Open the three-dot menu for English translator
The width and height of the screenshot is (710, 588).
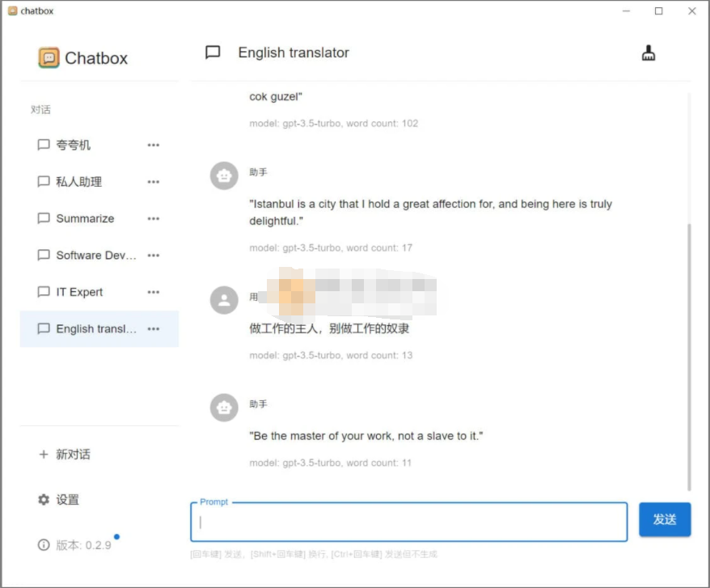coord(153,329)
